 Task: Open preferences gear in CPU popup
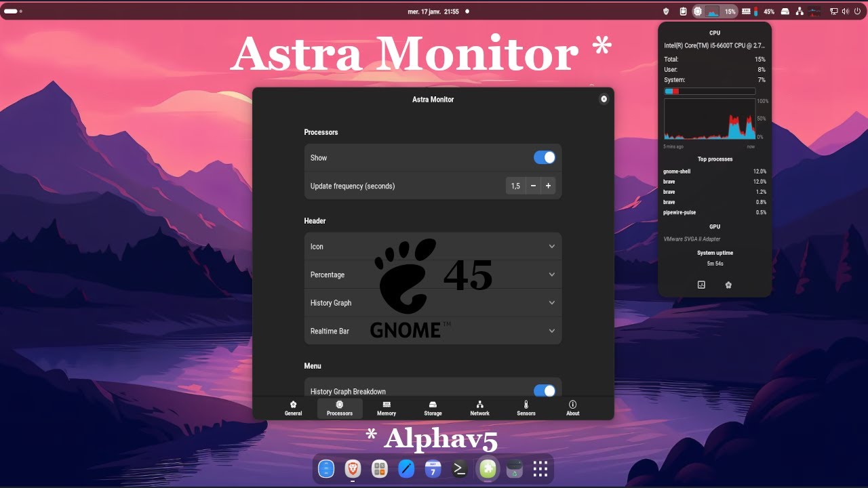(728, 285)
